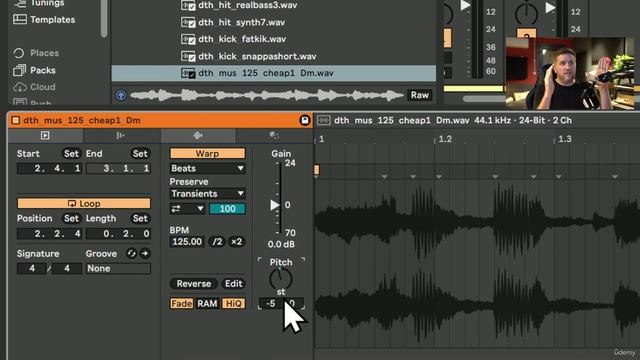This screenshot has width=640, height=360.
Task: Adjust the clip Gain slider handle
Action: tap(275, 205)
